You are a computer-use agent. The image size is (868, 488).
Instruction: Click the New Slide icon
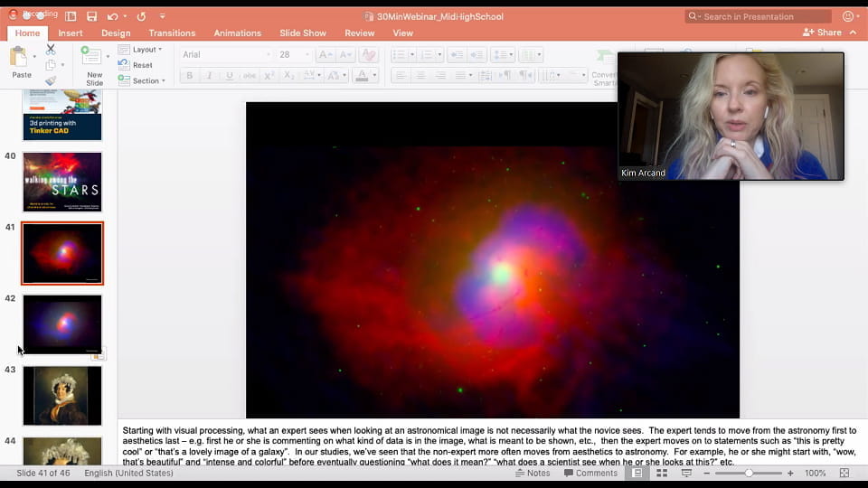91,56
